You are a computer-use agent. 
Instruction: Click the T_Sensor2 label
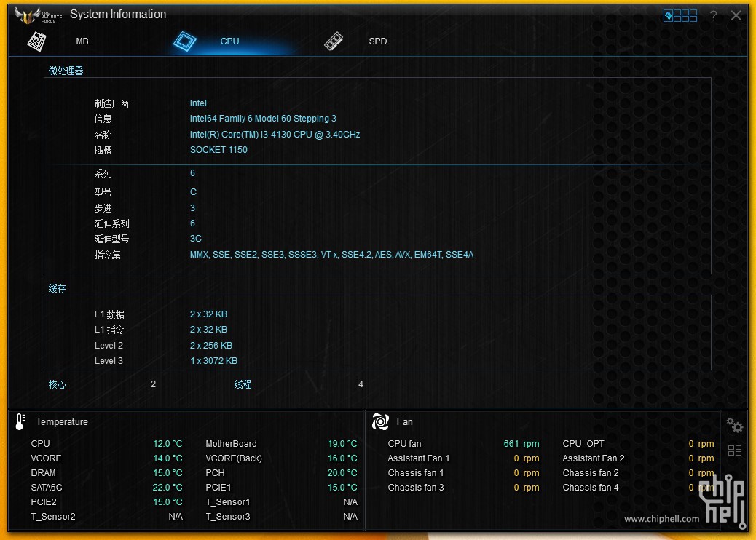point(53,517)
